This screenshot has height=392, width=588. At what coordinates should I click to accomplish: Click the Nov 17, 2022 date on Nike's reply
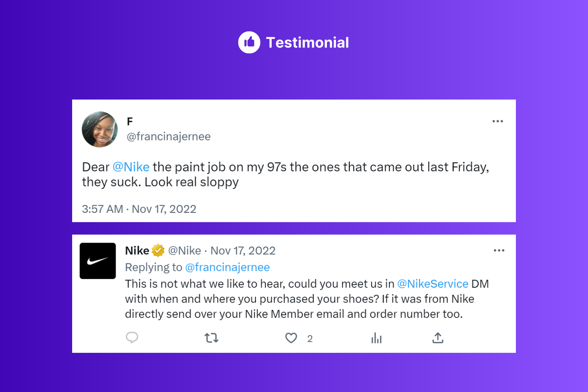[x=243, y=250]
